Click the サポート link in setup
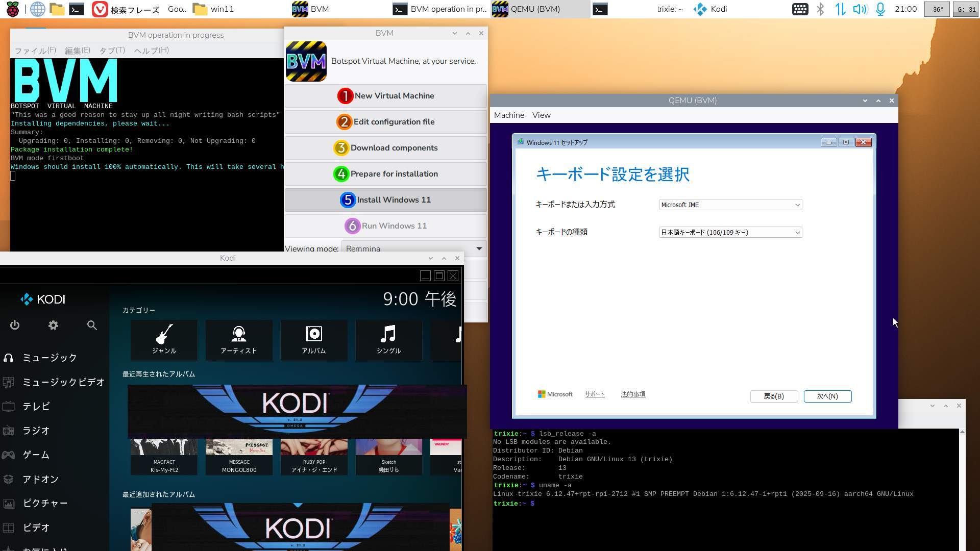 coord(595,394)
